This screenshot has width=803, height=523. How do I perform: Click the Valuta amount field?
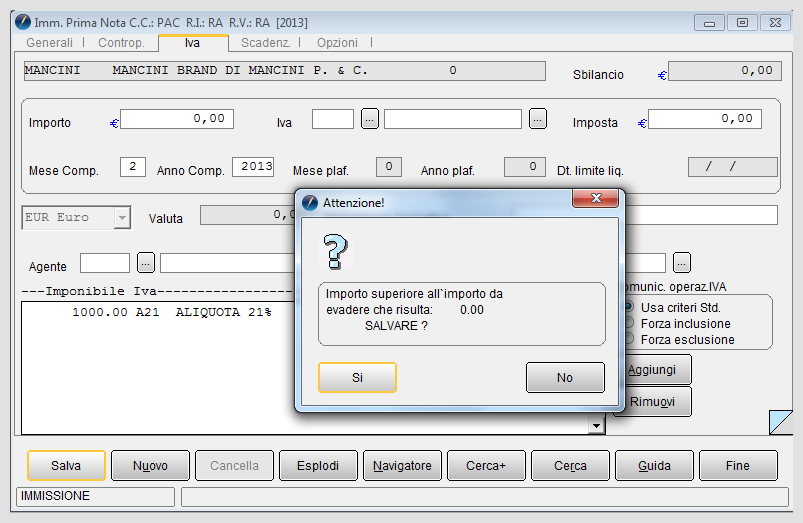coord(247,215)
